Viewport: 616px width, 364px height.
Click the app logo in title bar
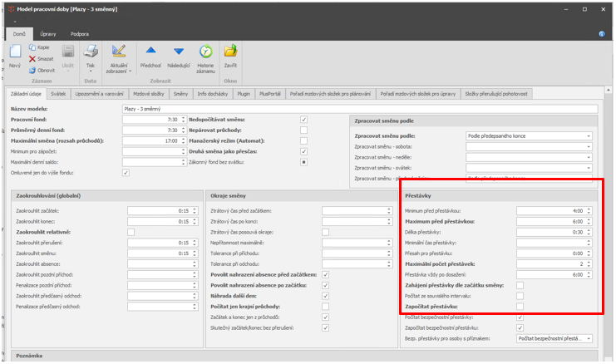[x=12, y=8]
